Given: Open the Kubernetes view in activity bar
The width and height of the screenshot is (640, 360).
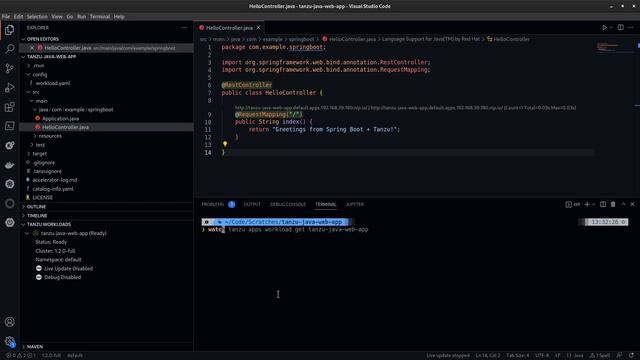Looking at the screenshot, I should coord(9,184).
